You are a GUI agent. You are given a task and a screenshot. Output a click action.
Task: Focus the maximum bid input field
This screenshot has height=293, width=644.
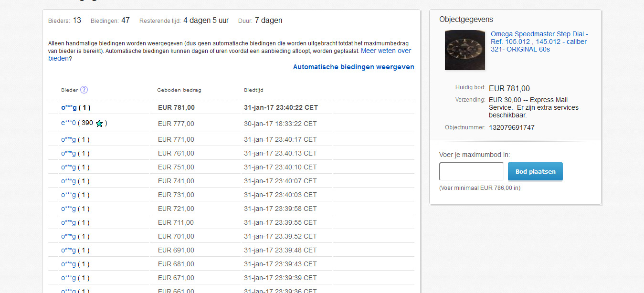tap(471, 171)
